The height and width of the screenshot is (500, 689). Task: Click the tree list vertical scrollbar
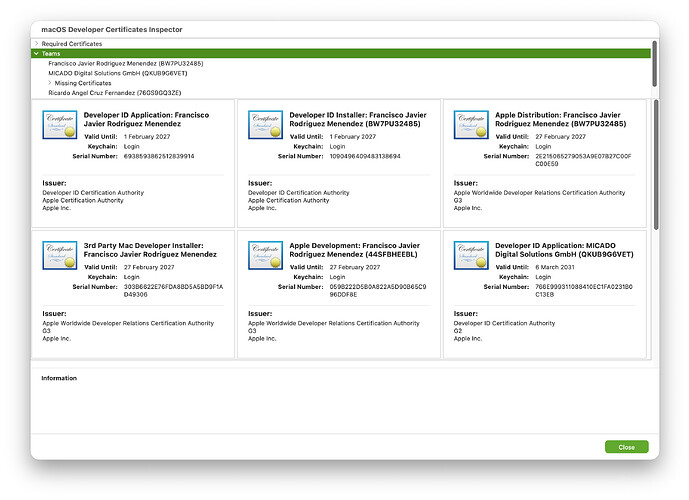point(654,64)
